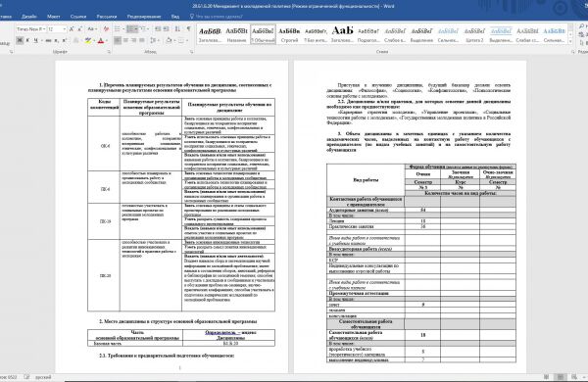Viewport: 588px width, 382px height.
Task: Apply yellow text highlight with the marker icon
Action: [88, 40]
